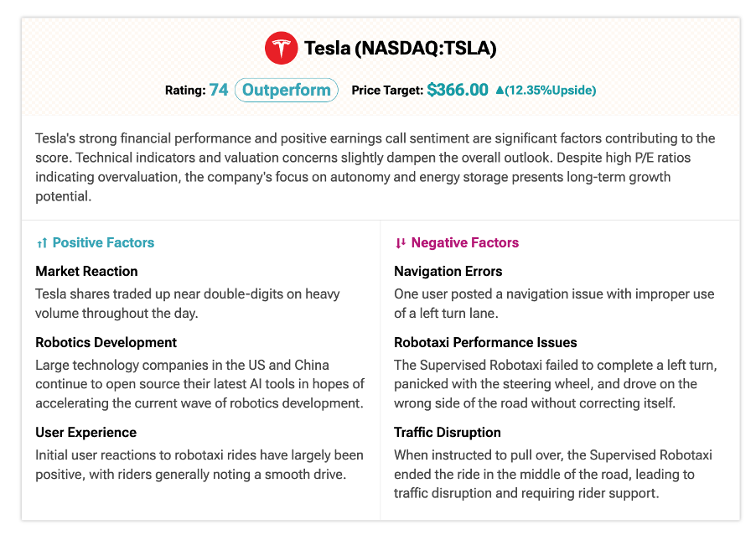This screenshot has width=756, height=535.
Task: Click the summary paragraph about Tesla's score
Action: pyautogui.click(x=375, y=168)
